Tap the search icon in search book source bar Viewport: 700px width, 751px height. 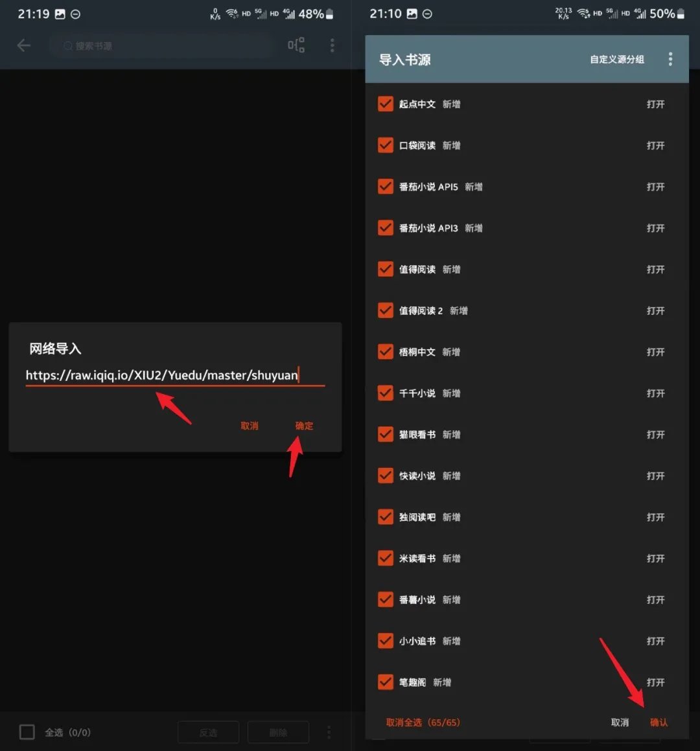pyautogui.click(x=68, y=46)
